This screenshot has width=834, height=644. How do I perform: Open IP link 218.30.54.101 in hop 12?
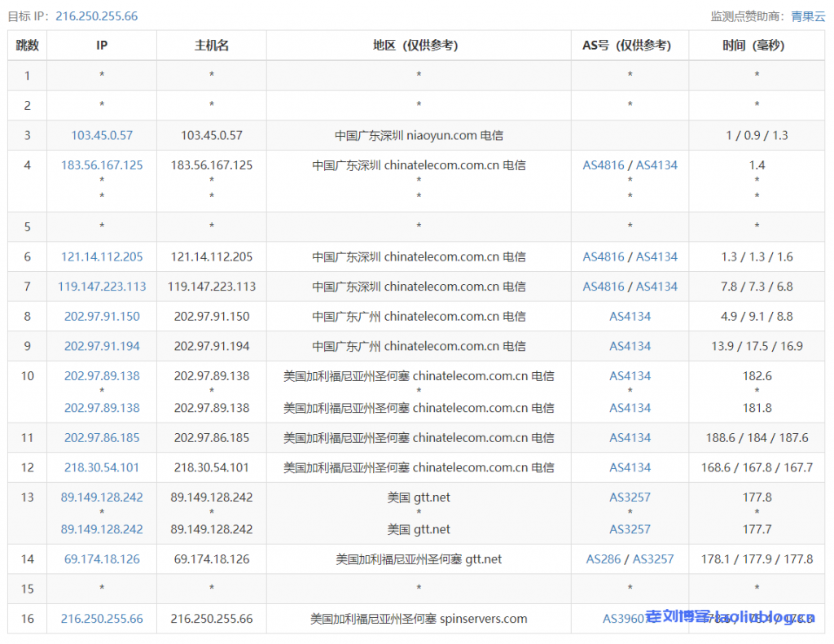(102, 467)
